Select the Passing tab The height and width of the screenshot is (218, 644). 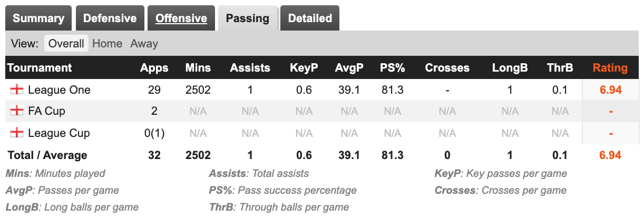point(247,18)
